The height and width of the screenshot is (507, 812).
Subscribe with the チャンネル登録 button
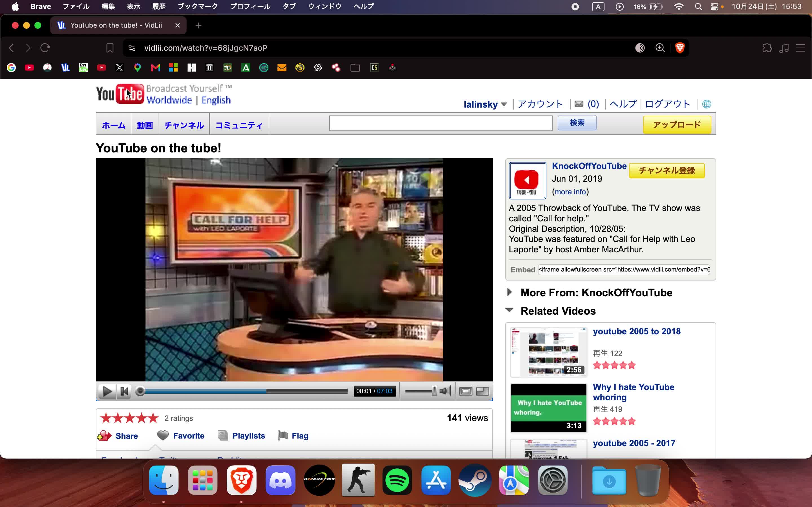(x=667, y=171)
